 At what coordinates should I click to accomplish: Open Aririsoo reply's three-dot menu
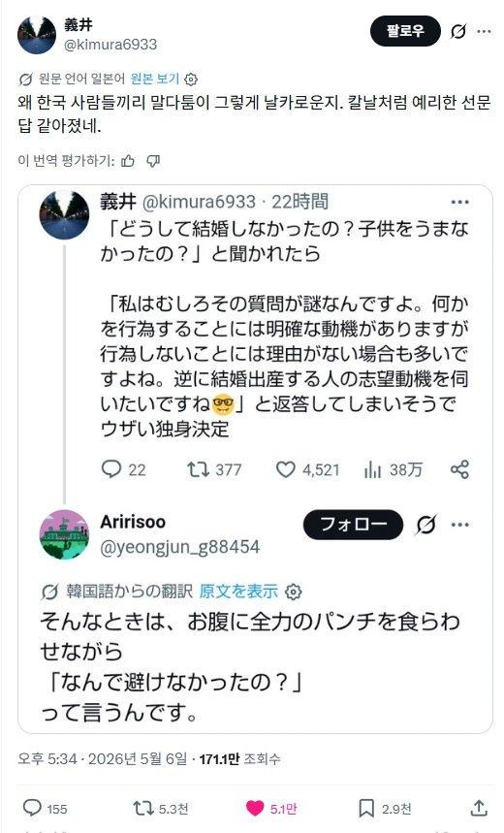(459, 525)
